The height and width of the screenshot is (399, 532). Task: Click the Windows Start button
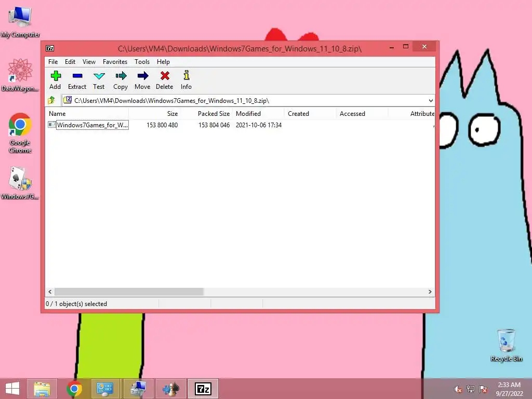click(12, 389)
